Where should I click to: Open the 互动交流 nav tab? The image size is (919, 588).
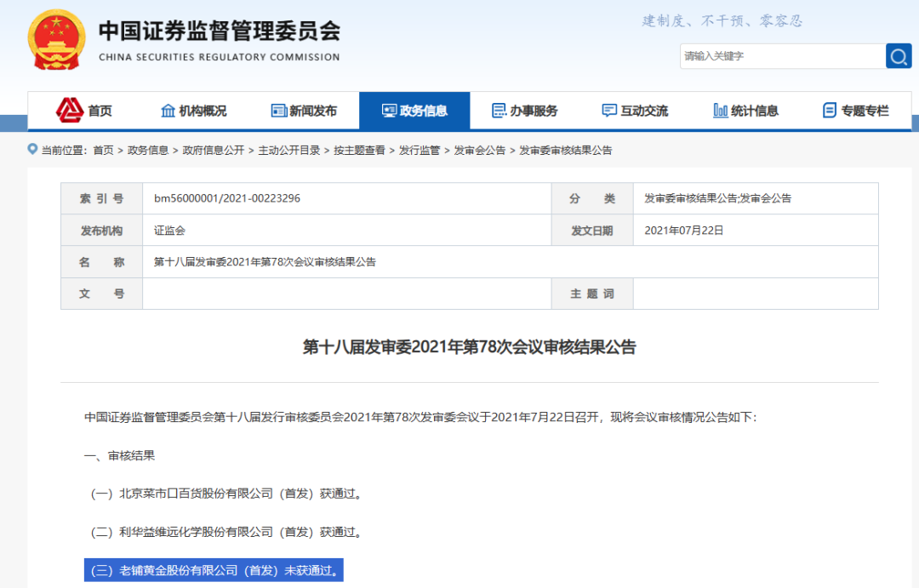pyautogui.click(x=636, y=111)
